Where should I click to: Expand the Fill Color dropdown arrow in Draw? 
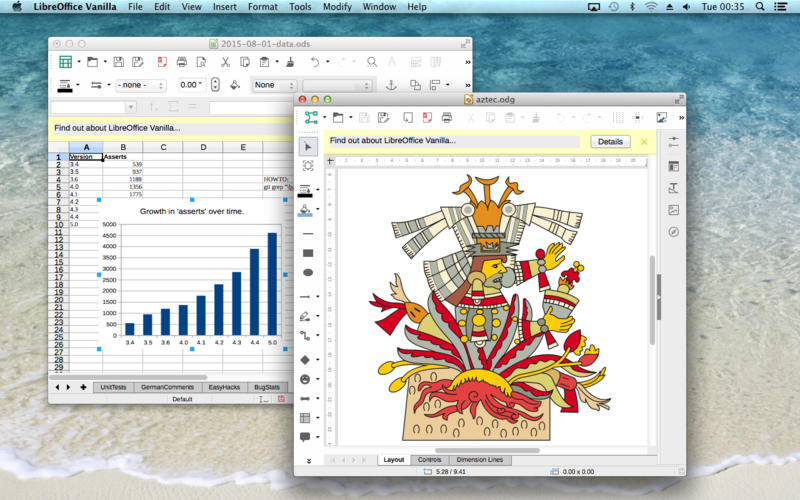pos(318,209)
